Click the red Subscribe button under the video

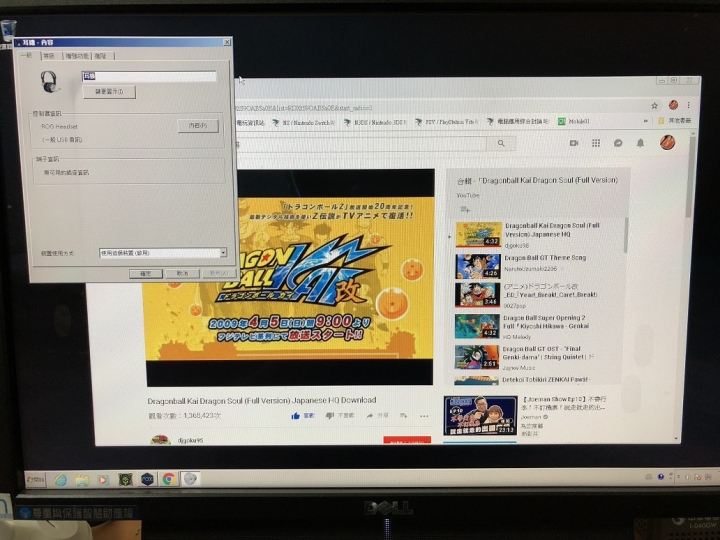click(x=407, y=440)
